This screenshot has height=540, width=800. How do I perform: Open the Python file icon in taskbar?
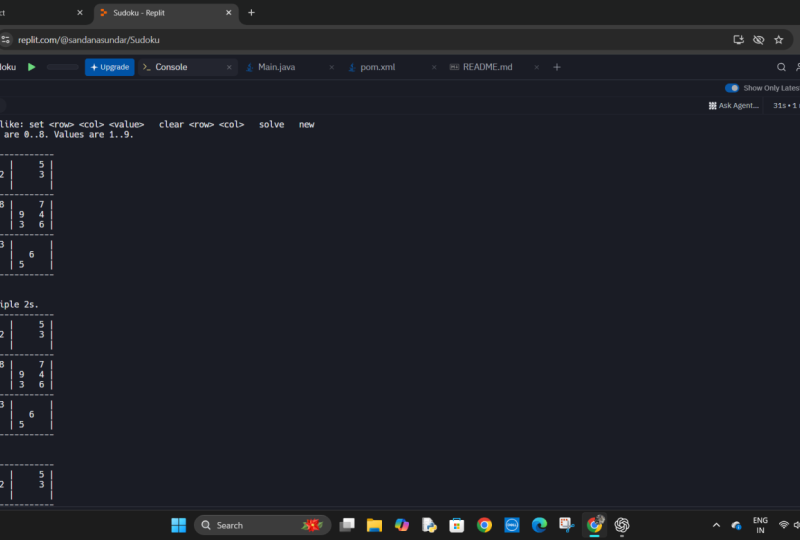click(429, 525)
